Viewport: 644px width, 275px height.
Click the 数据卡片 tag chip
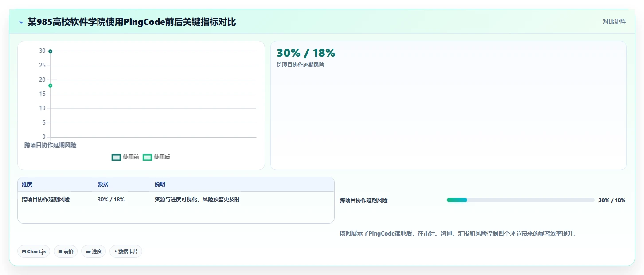pos(126,251)
